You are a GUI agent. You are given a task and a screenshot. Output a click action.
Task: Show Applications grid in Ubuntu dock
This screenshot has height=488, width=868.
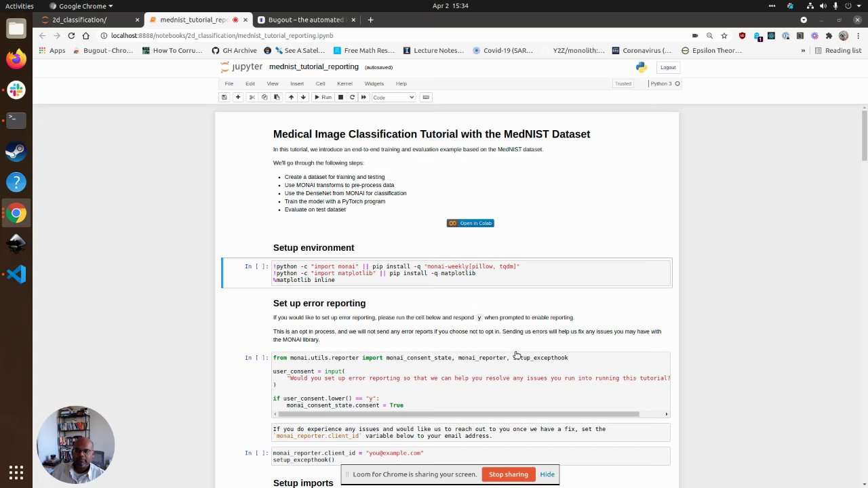coord(16,472)
